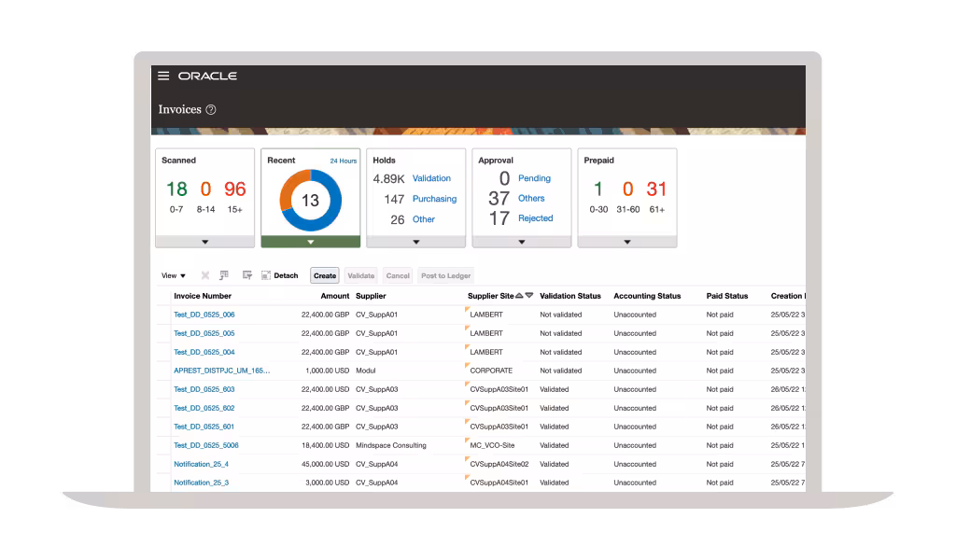Click the Recent invoices donut chart
956x560 pixels.
click(x=310, y=200)
